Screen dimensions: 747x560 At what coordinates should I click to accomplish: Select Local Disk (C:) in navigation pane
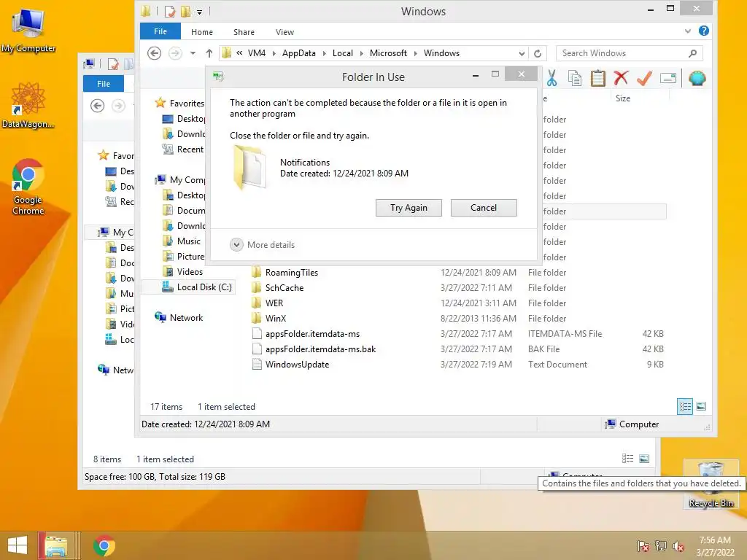[x=197, y=287]
